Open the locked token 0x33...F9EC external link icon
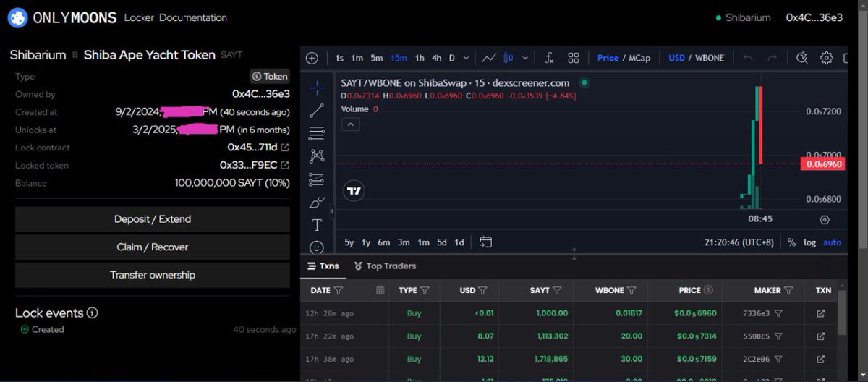Viewport: 868px width, 382px height. 285,166
